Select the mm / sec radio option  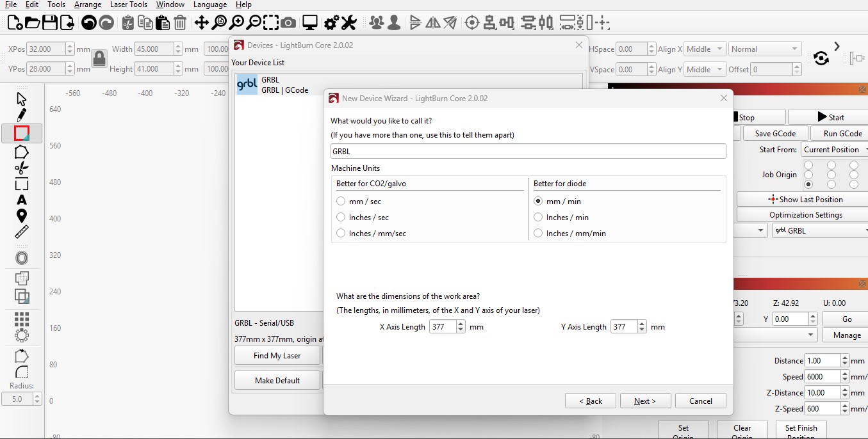pos(341,202)
